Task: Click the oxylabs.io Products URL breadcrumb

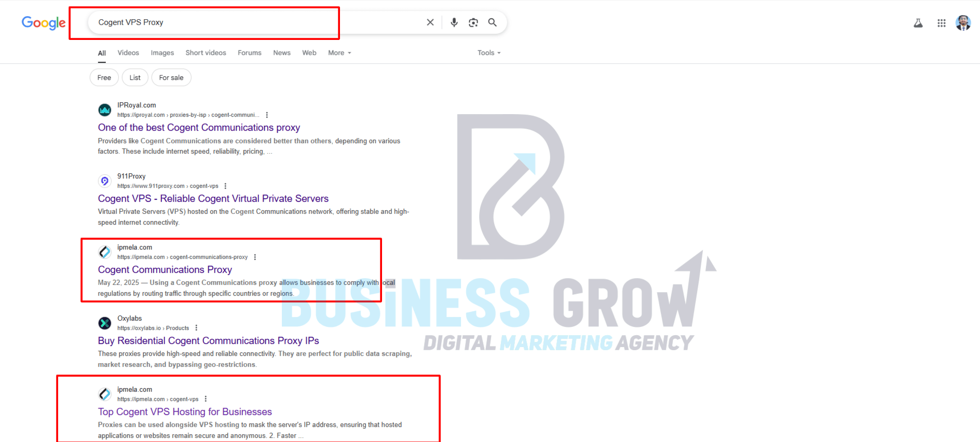Action: pyautogui.click(x=153, y=328)
